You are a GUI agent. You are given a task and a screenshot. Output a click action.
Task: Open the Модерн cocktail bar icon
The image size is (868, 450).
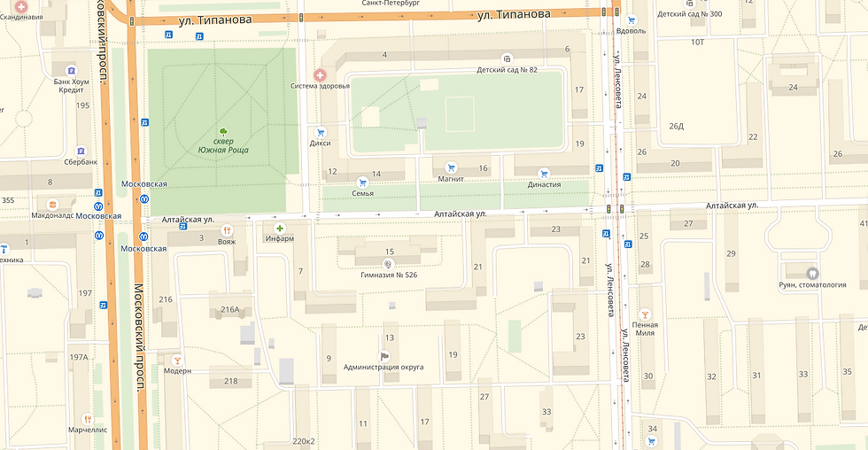177,361
